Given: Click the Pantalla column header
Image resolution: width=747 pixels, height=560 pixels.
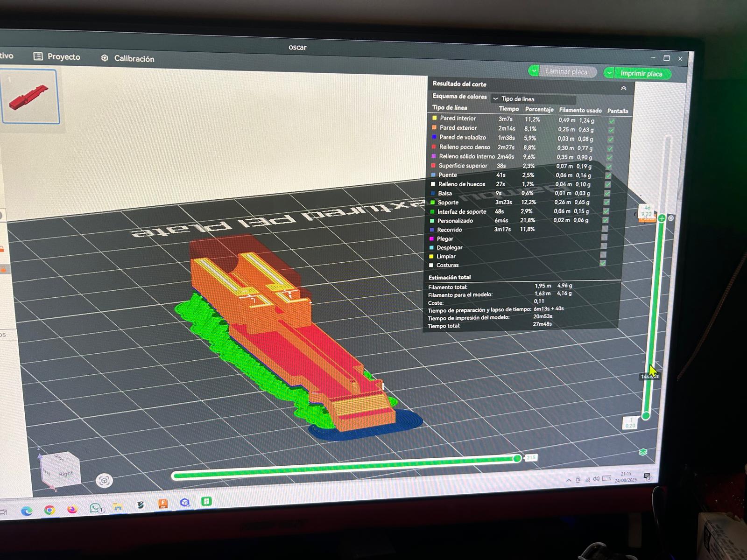Looking at the screenshot, I should tap(617, 111).
